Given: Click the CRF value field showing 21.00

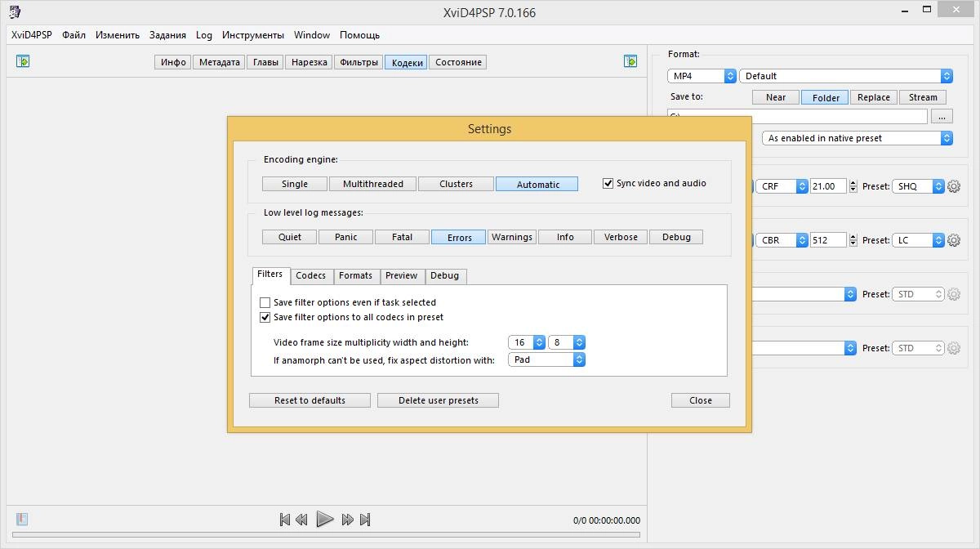Looking at the screenshot, I should pos(829,186).
